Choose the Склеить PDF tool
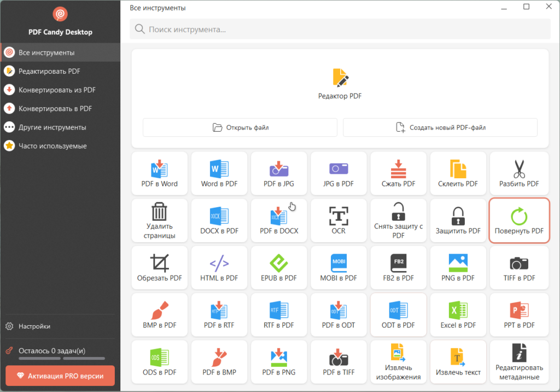The width and height of the screenshot is (560, 392). coord(458,173)
